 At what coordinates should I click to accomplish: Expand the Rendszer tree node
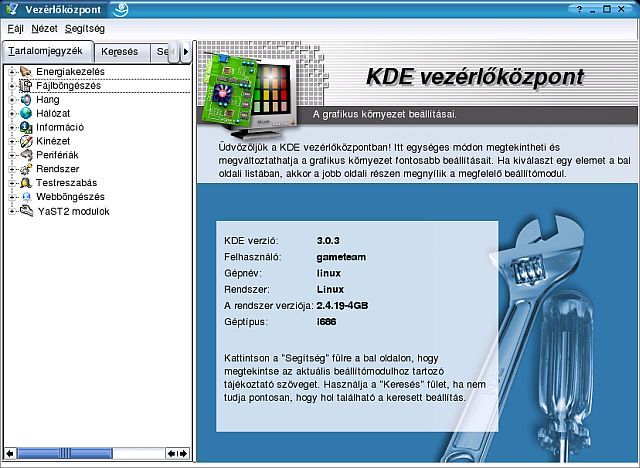[11, 169]
